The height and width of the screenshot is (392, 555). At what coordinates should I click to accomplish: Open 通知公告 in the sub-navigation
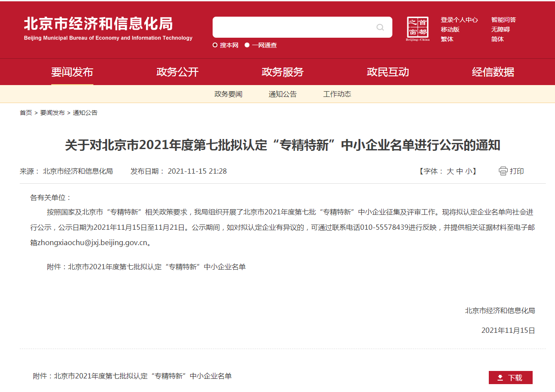(x=283, y=94)
